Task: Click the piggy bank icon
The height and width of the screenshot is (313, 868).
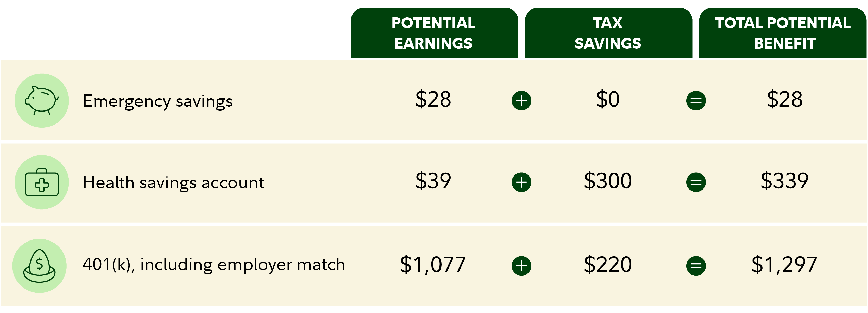Action: coord(42,100)
